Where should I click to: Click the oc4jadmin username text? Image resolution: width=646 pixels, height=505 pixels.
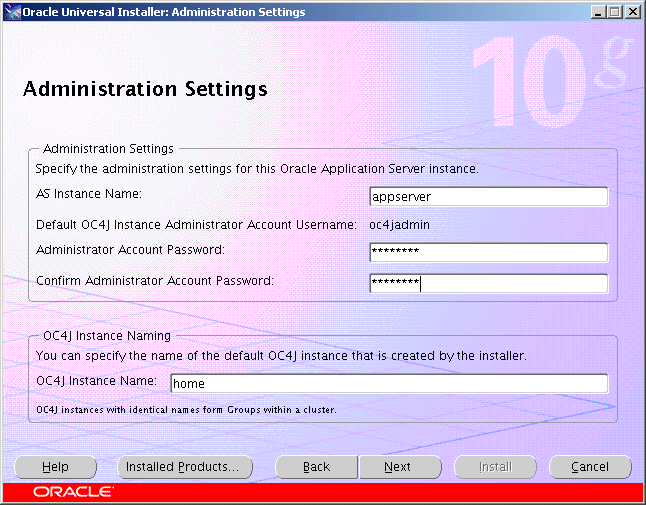pos(399,225)
